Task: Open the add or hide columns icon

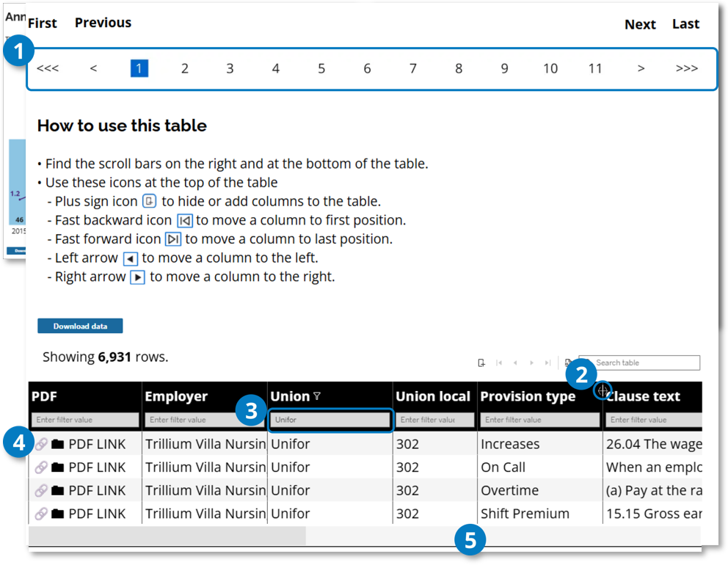Action: pos(481,363)
